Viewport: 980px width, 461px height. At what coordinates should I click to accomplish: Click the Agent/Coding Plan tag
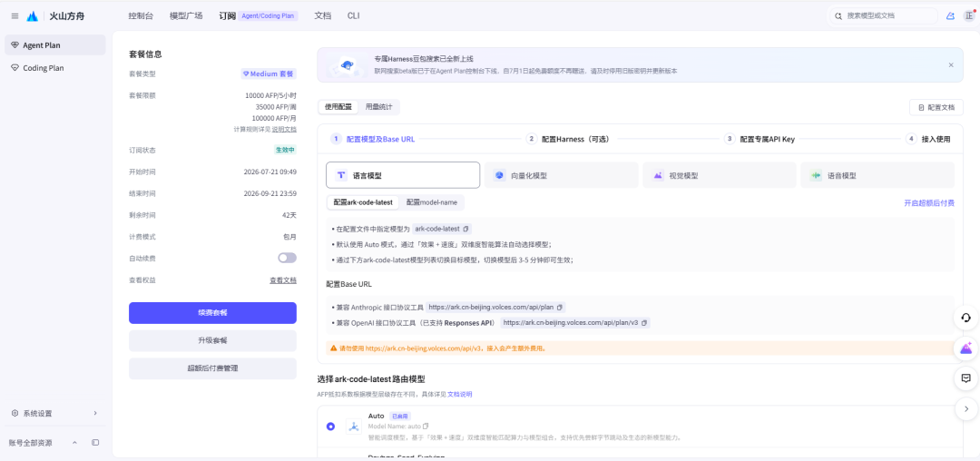(268, 16)
